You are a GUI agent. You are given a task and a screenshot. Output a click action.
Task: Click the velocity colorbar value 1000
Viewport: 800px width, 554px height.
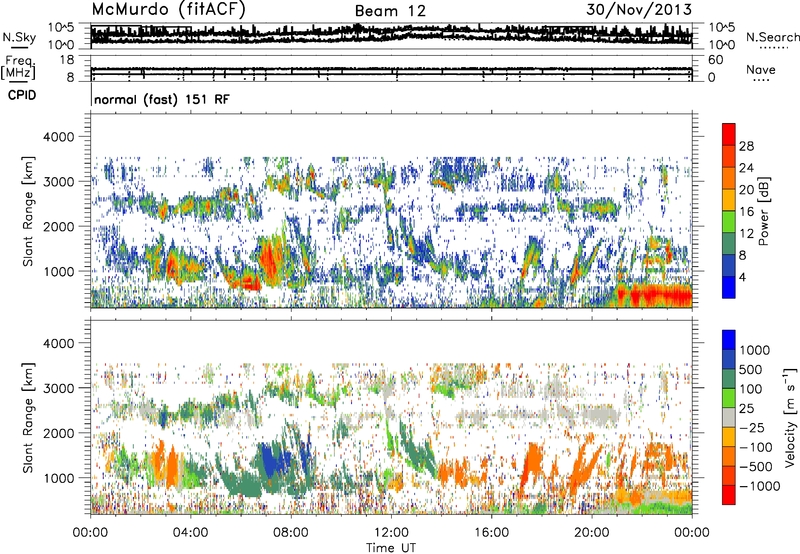point(755,350)
